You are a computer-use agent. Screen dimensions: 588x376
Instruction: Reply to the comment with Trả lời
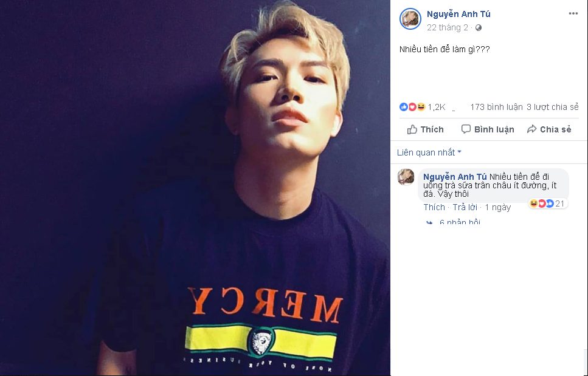pyautogui.click(x=465, y=207)
